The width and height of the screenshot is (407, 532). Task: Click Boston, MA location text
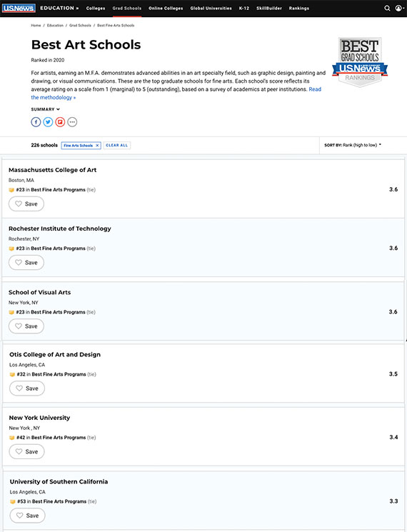point(21,180)
